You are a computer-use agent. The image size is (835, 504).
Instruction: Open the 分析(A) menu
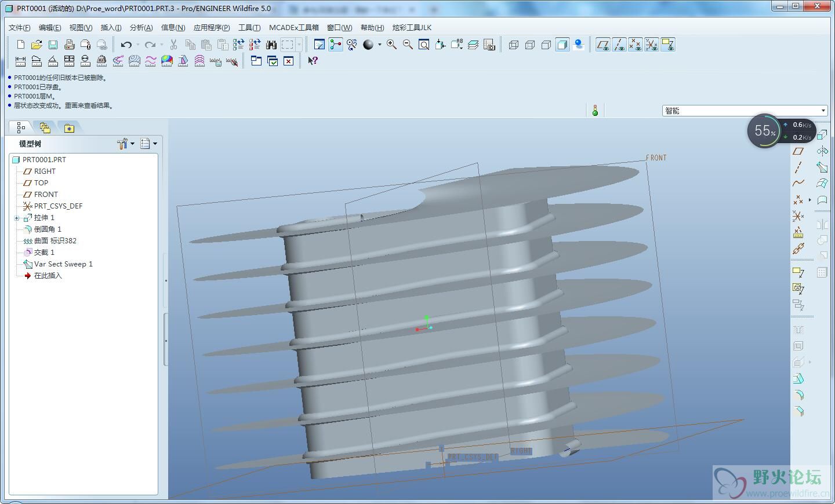click(141, 27)
